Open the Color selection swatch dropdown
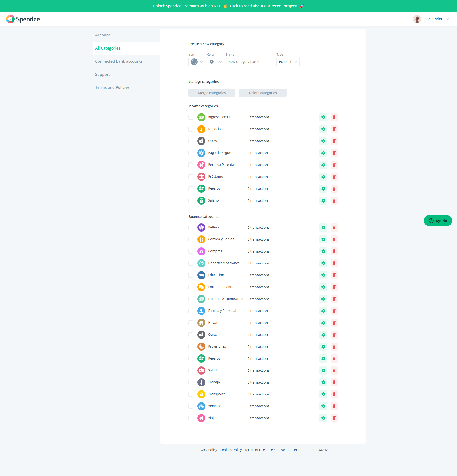Viewport: 457px width, 476px height. (x=215, y=62)
